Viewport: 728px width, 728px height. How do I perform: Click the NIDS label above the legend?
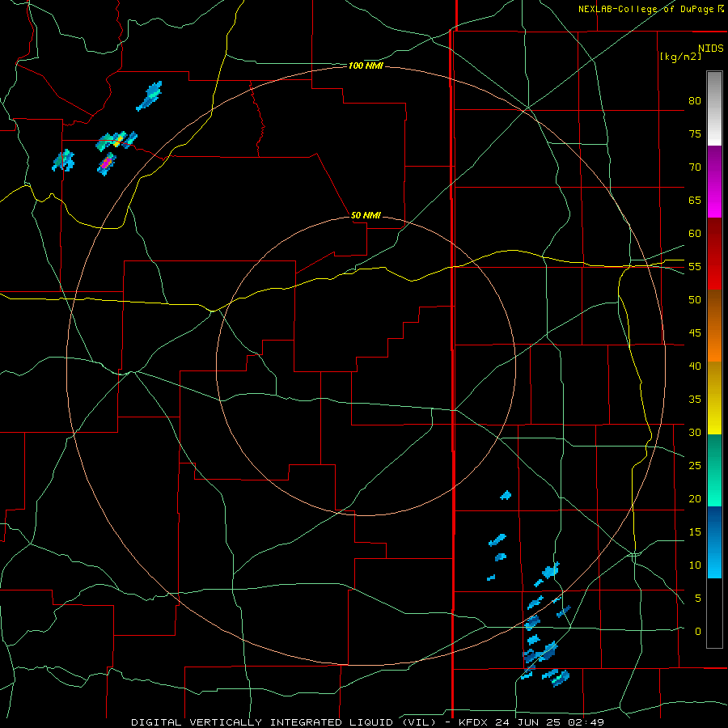[x=710, y=48]
